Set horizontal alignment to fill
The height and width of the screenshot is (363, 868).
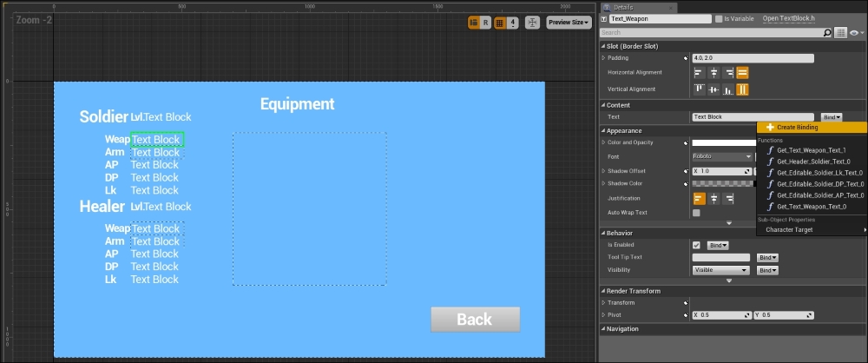click(x=742, y=73)
